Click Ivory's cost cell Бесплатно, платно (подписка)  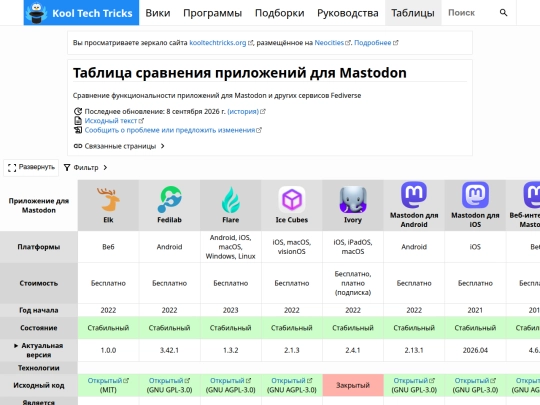tap(353, 283)
